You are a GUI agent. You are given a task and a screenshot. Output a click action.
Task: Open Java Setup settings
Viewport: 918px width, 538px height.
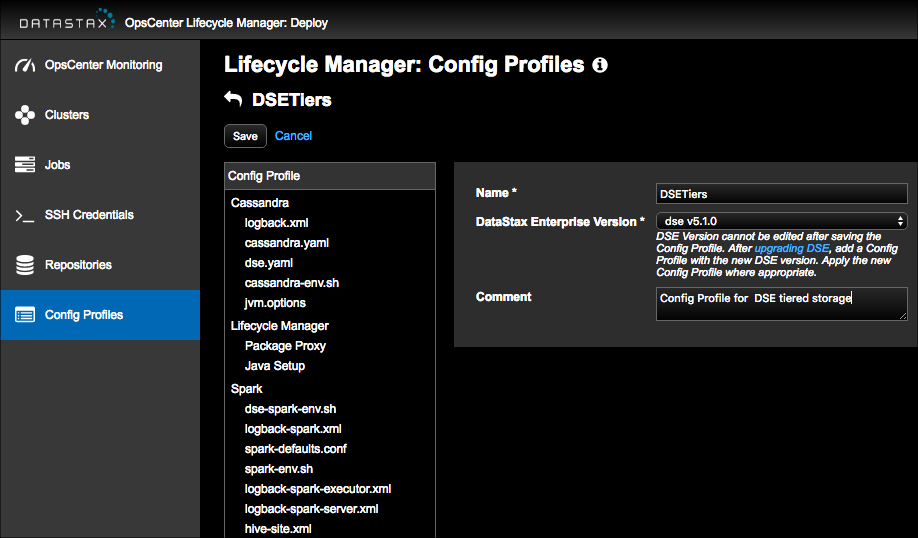[x=275, y=366]
